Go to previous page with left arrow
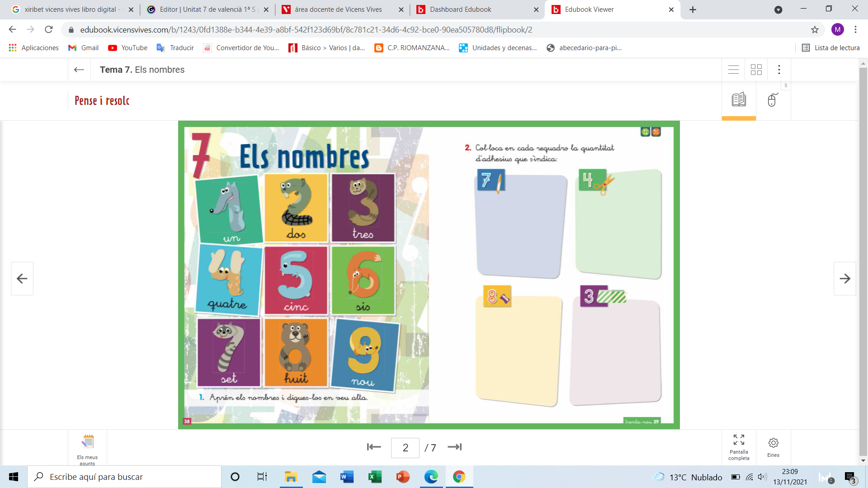This screenshot has width=868, height=488. (x=22, y=278)
